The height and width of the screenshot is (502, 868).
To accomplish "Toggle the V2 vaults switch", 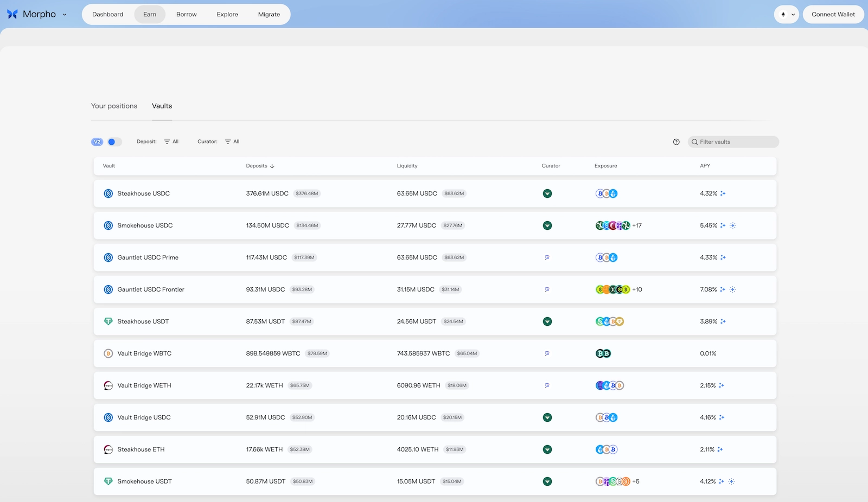I will point(113,141).
